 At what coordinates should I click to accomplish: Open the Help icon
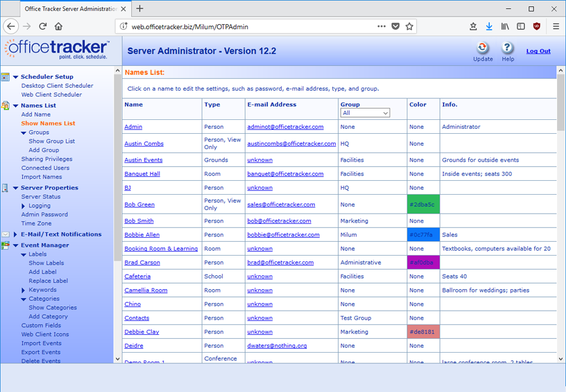point(507,48)
